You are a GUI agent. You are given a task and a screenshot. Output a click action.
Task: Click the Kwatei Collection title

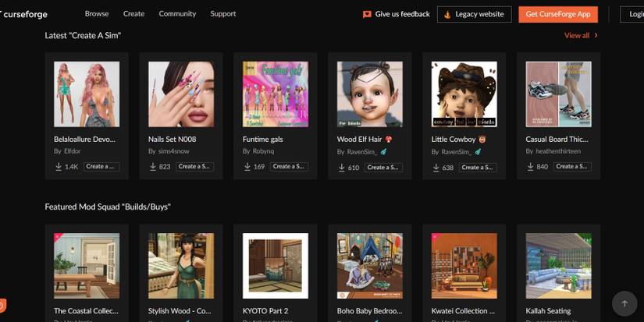pos(463,311)
